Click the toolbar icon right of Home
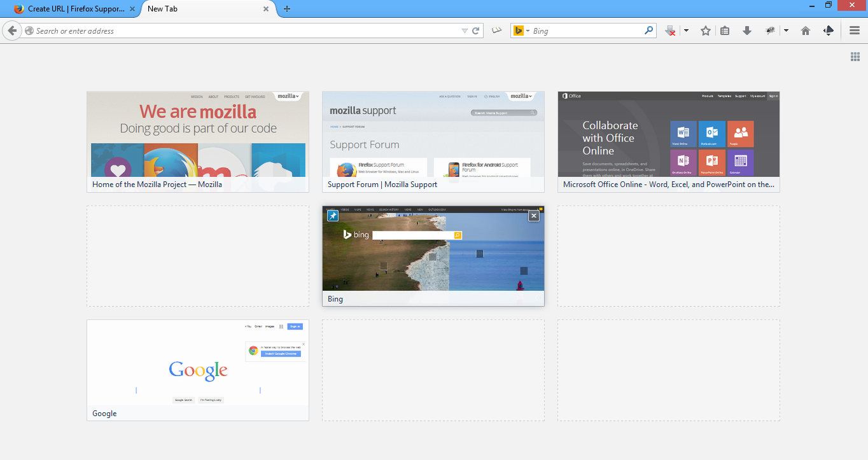 click(829, 31)
